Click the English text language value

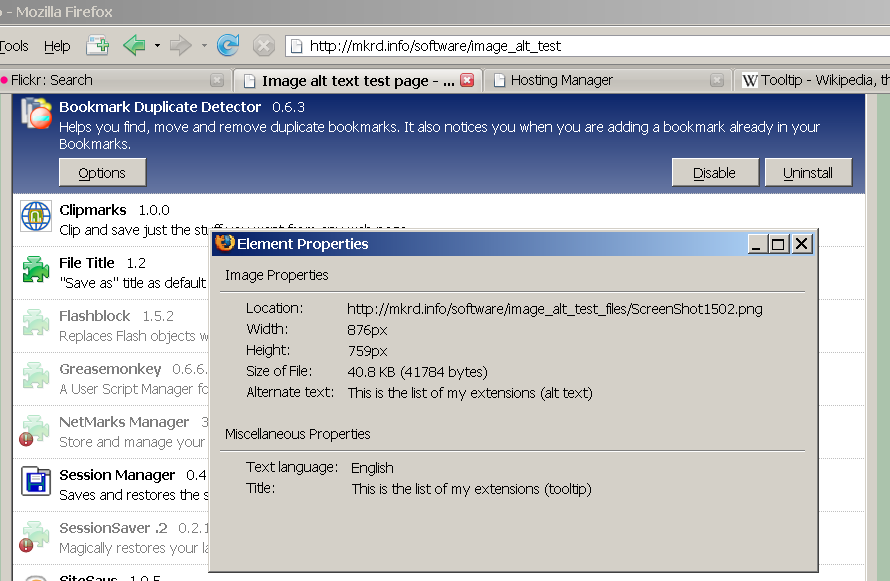pyautogui.click(x=372, y=468)
